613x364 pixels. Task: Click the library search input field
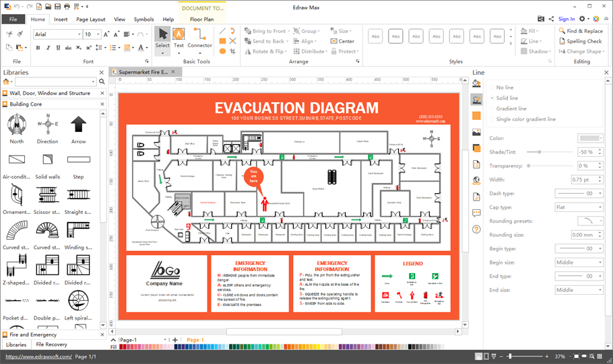(55, 81)
